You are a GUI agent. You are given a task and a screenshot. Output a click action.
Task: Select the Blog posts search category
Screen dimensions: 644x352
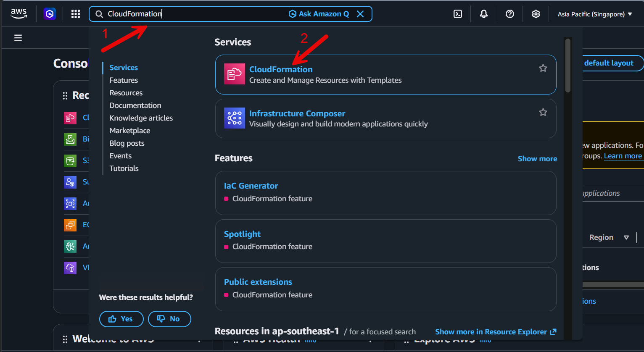pos(127,143)
